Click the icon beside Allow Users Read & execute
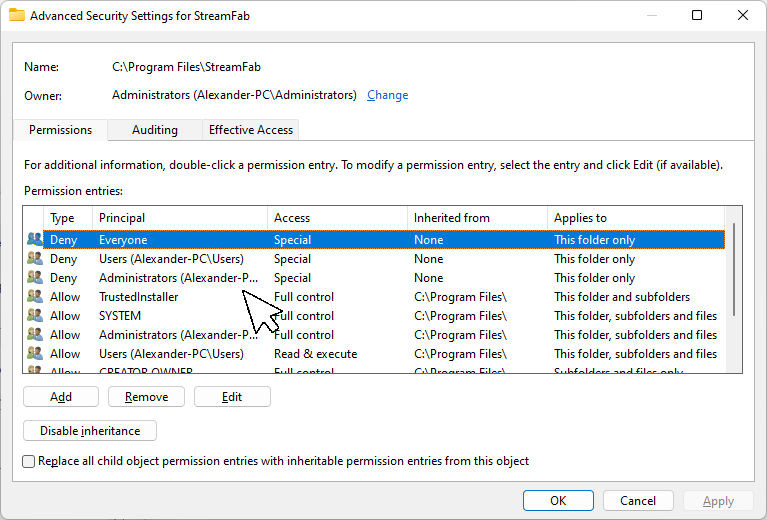 pyautogui.click(x=35, y=354)
